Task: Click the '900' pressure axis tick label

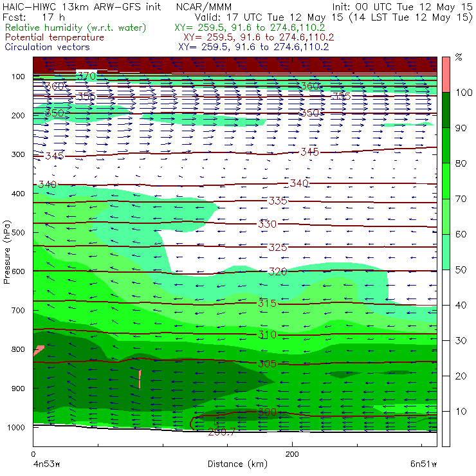Action: pos(18,389)
